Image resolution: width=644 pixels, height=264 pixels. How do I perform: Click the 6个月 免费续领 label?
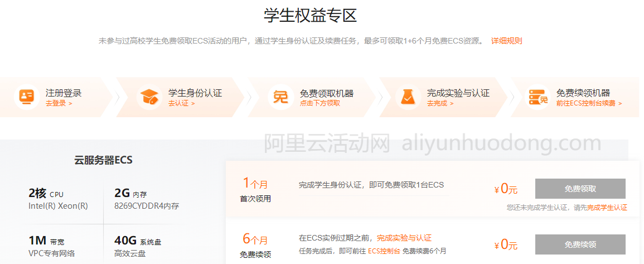255,246
